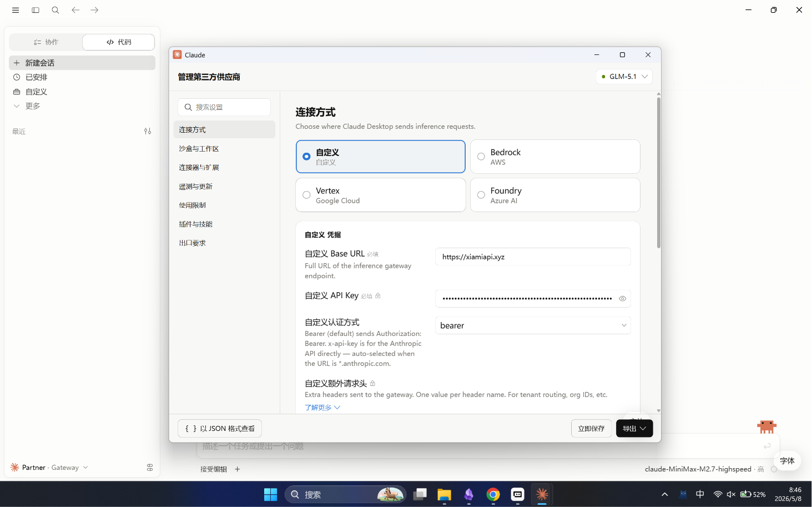Screen dimensions: 812x507
Task: Click 接受编辑 mode label
Action: [x=214, y=469]
